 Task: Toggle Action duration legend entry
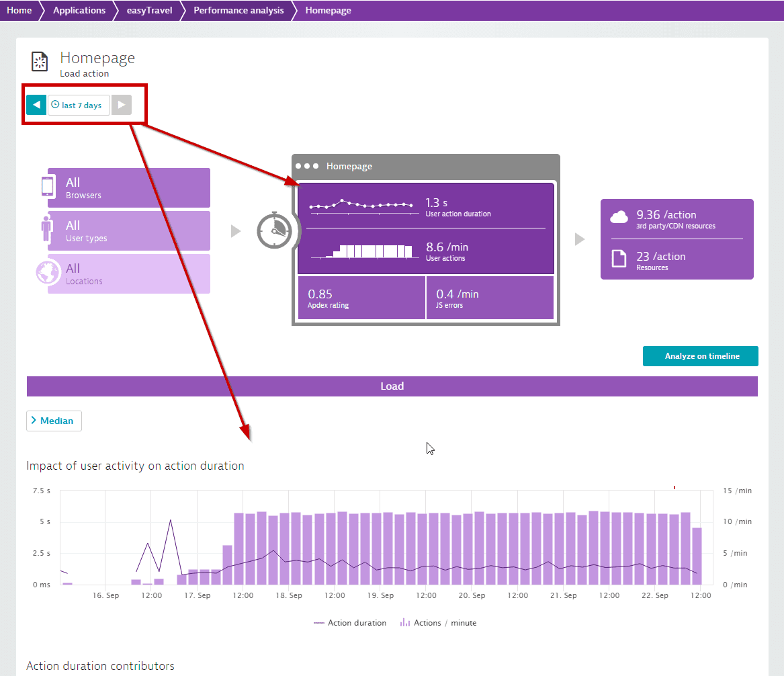[x=350, y=623]
